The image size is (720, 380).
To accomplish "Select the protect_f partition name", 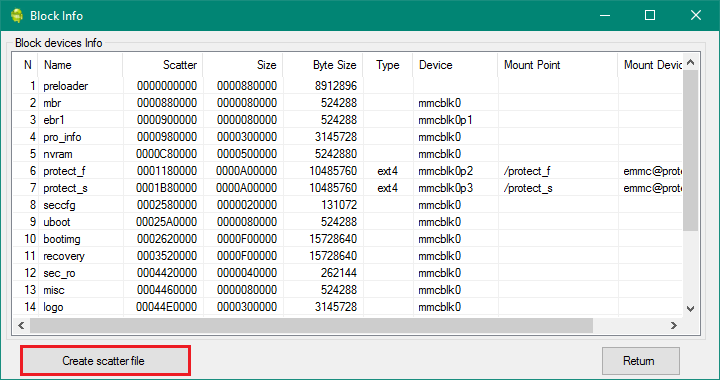I will 64,171.
